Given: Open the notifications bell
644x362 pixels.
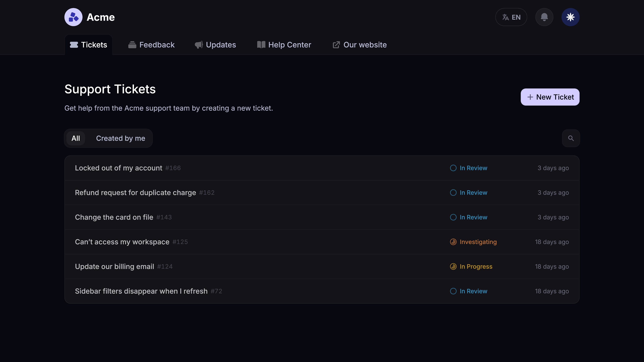Looking at the screenshot, I should tap(544, 17).
